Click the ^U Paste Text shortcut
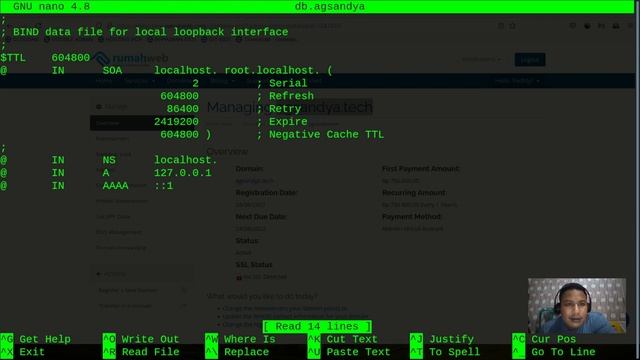The width and height of the screenshot is (640, 360). click(349, 352)
